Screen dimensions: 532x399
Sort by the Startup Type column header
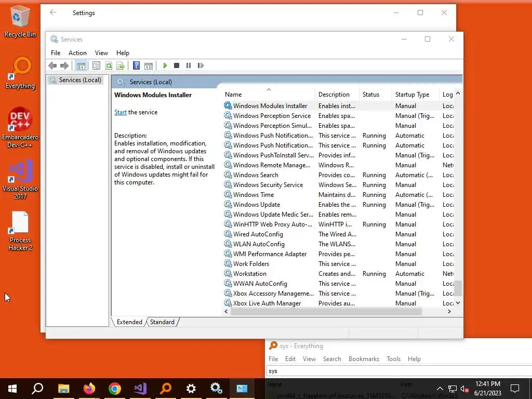pyautogui.click(x=416, y=95)
